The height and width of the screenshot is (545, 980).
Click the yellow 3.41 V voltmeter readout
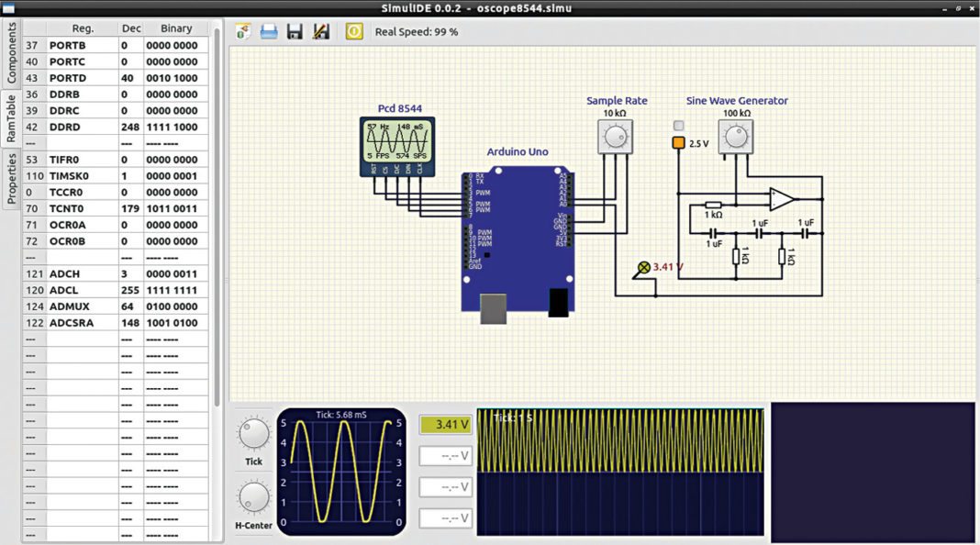coord(443,424)
